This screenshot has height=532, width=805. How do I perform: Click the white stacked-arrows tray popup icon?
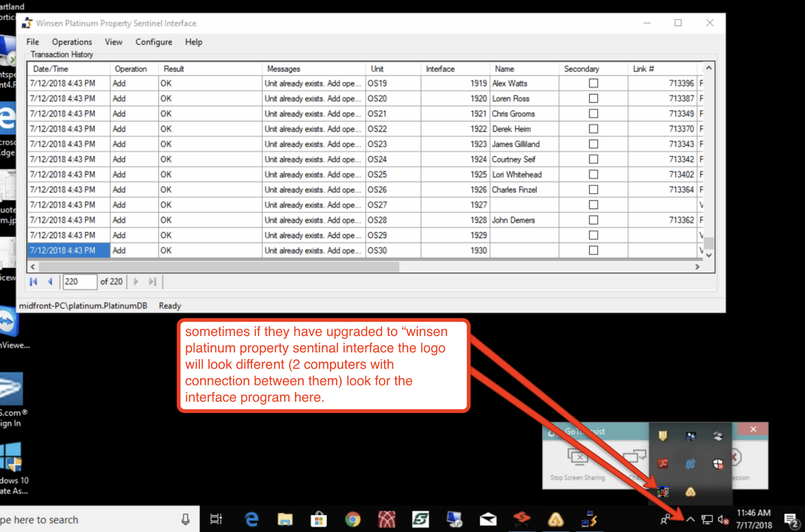(718, 436)
